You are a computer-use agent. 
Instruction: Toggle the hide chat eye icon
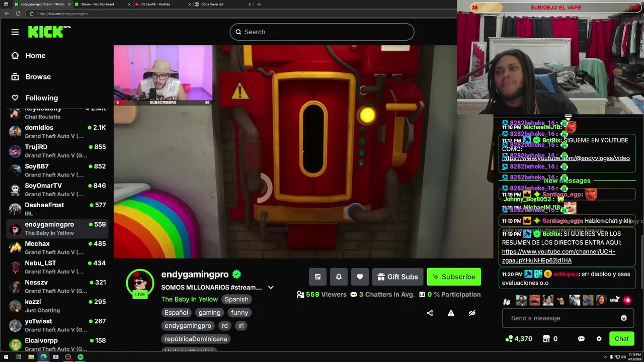[472, 313]
